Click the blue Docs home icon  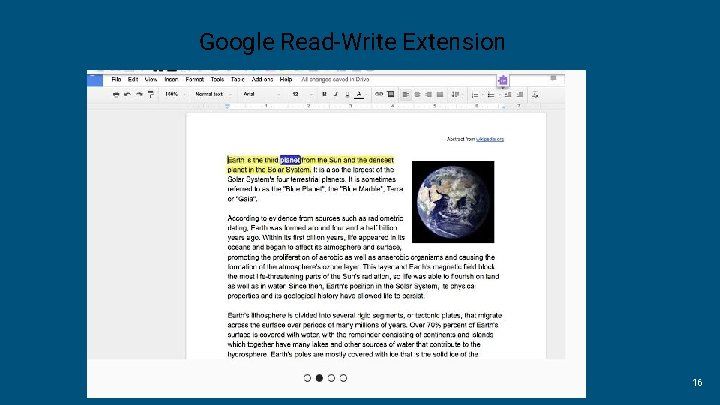click(x=95, y=80)
